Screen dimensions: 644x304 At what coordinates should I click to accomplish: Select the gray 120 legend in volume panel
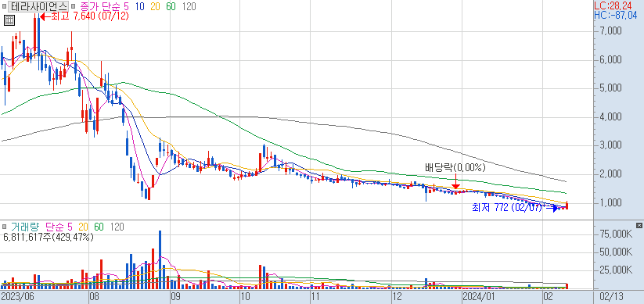pos(117,227)
